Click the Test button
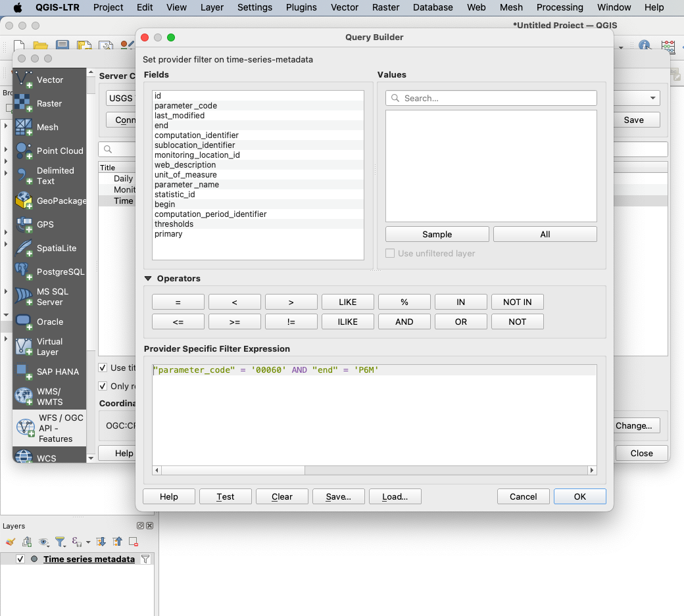Viewport: 684px width, 616px height. point(226,496)
